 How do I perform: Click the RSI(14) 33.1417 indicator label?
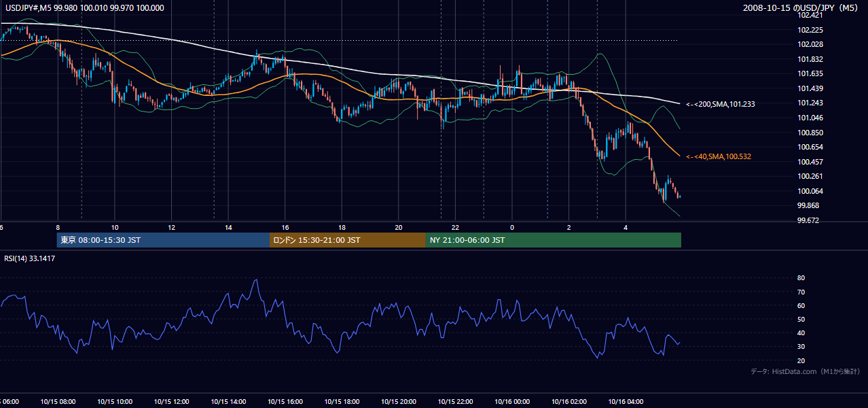(x=30, y=258)
